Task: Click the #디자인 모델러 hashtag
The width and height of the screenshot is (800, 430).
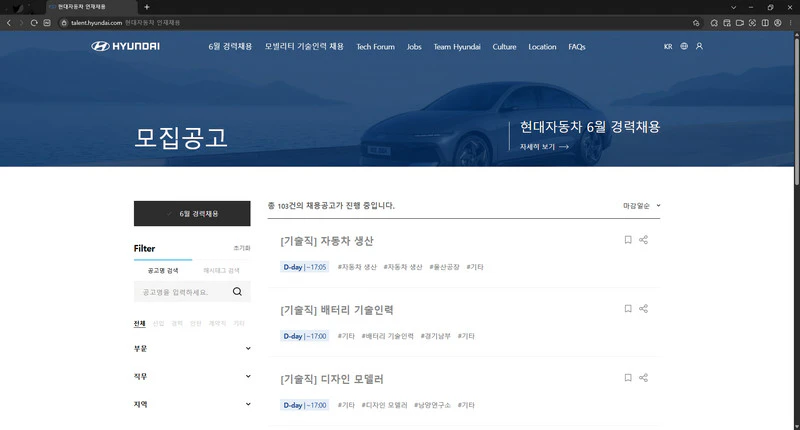Action: [x=384, y=405]
